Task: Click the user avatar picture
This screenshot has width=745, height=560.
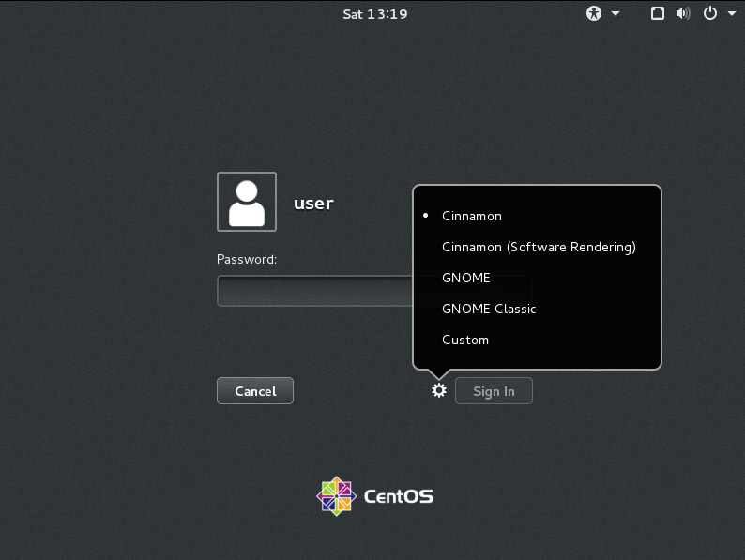Action: [247, 202]
